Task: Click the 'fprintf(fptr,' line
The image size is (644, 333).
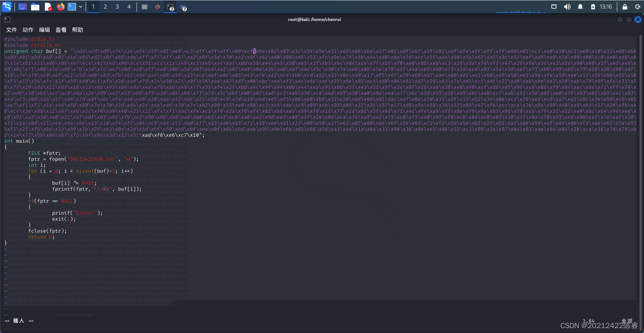Action: (x=97, y=189)
